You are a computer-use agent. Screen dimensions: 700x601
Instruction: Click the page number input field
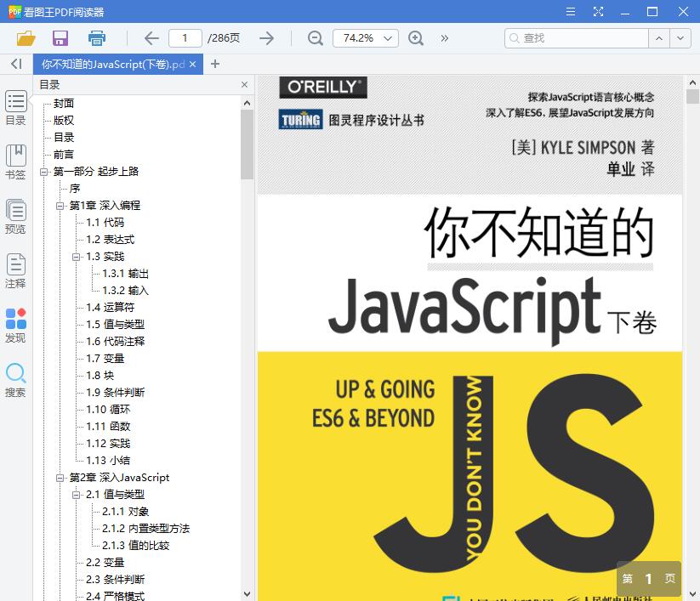click(185, 38)
